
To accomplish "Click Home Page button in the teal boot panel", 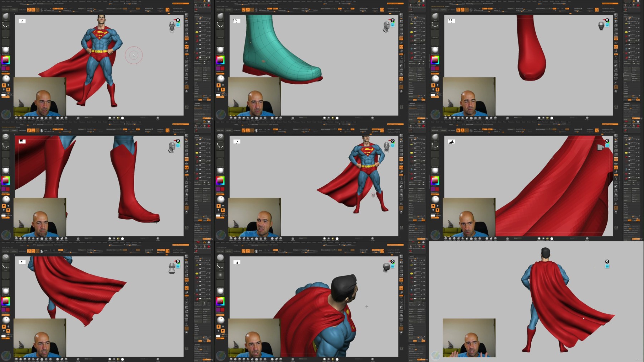I will (x=220, y=10).
